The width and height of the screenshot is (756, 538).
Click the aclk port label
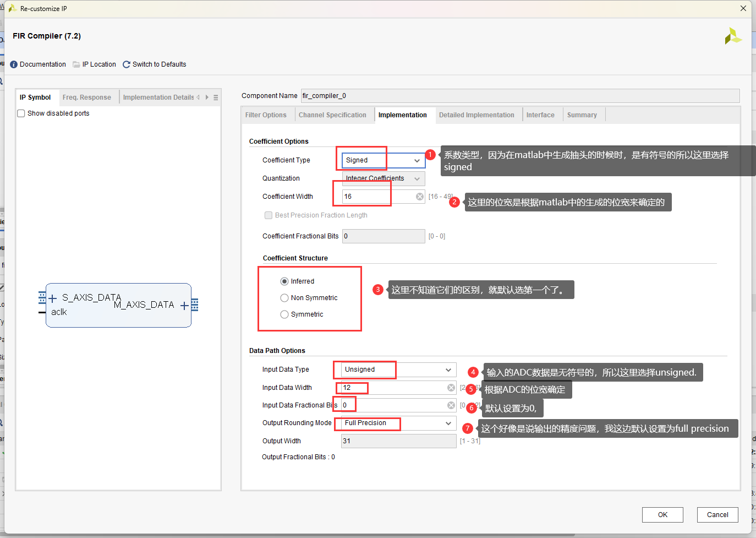click(x=59, y=312)
